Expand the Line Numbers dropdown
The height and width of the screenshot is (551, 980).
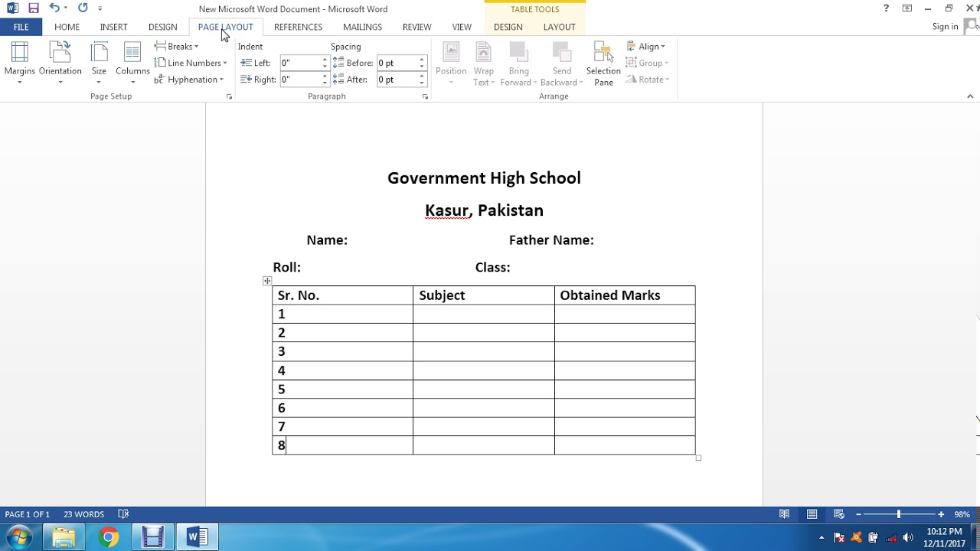coord(191,63)
